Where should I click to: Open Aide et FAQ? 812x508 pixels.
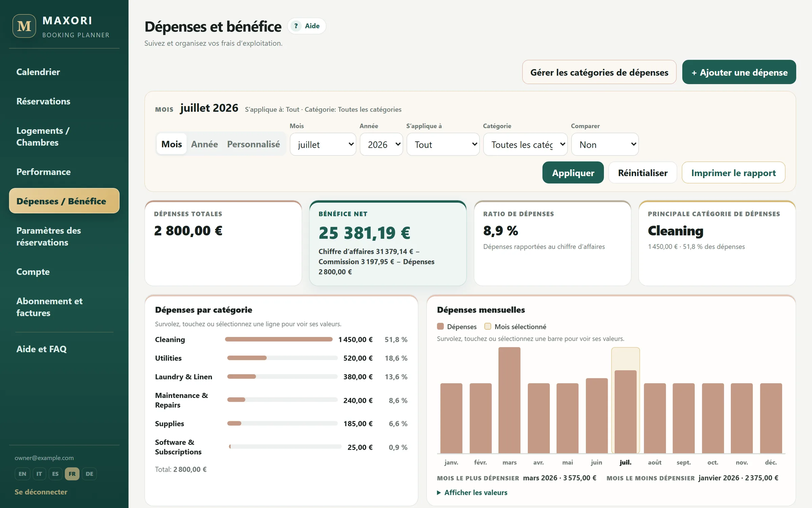pos(64,349)
